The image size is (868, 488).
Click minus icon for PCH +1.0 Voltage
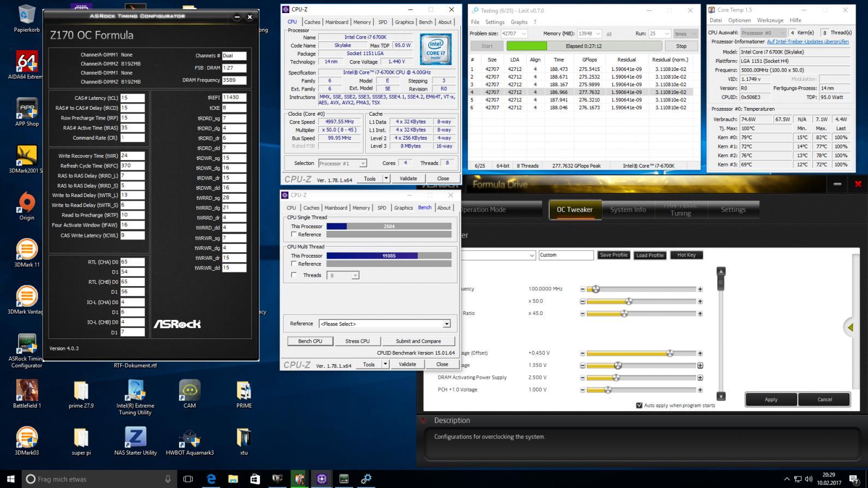582,390
